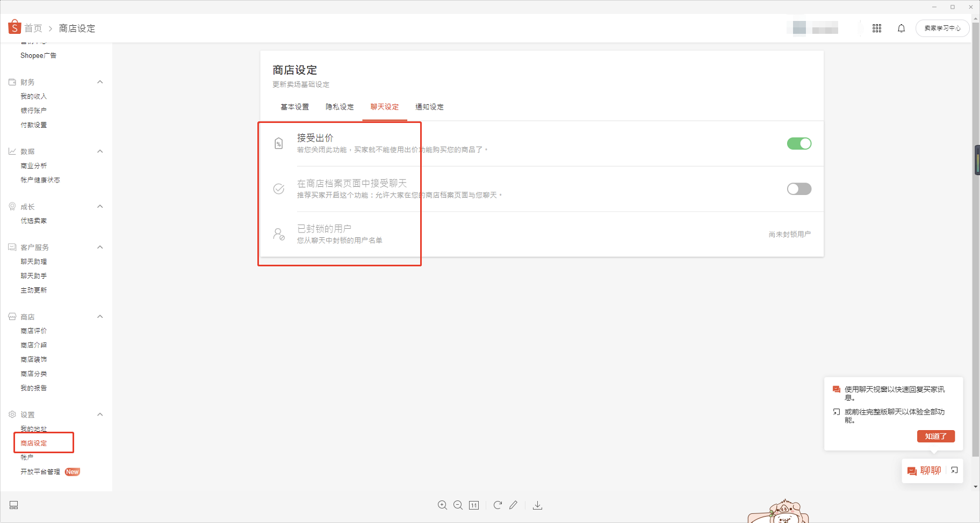Switch to the 隐私设定 tab
Screen dimensions: 980x523
(x=340, y=107)
